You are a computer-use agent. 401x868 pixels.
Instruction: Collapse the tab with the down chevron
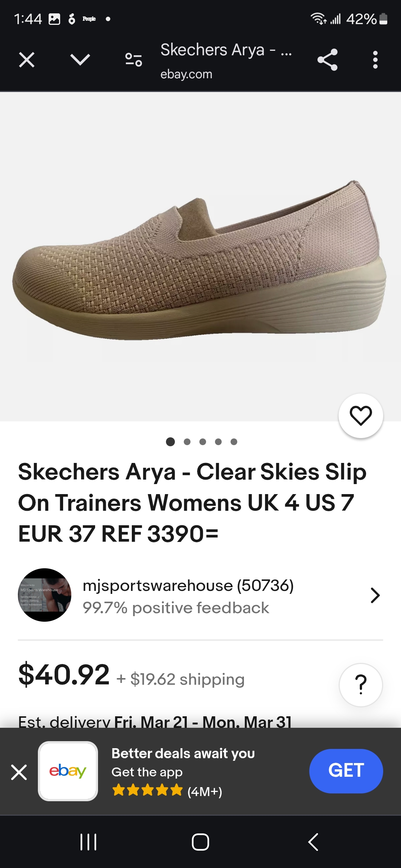80,59
